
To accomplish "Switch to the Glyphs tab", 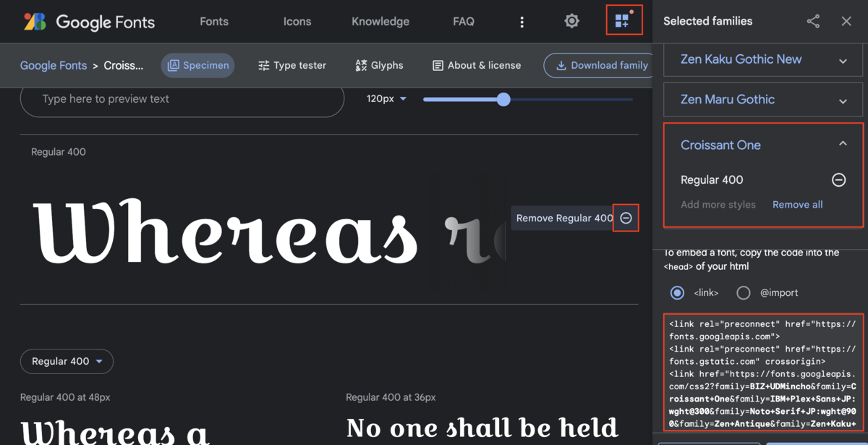I will (x=380, y=65).
